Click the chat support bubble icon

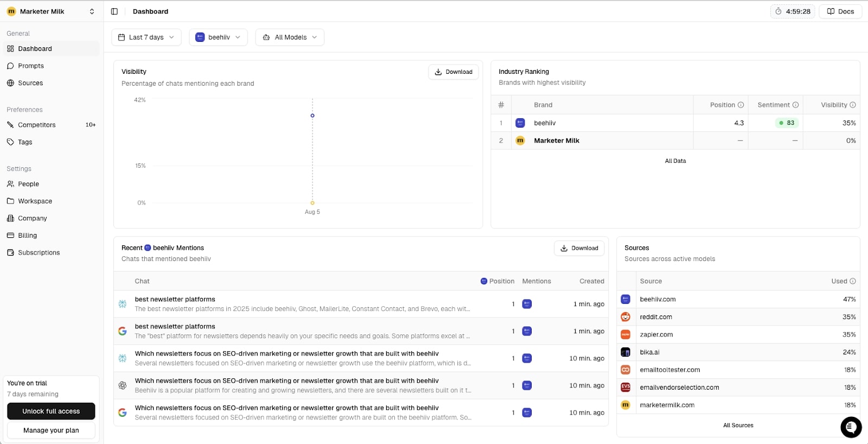851,427
